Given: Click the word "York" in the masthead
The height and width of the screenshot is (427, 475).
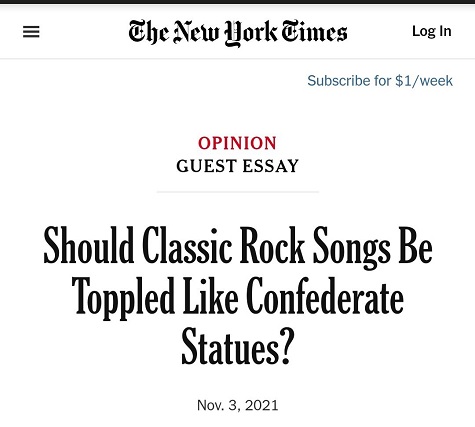Looking at the screenshot, I should pos(250,33).
